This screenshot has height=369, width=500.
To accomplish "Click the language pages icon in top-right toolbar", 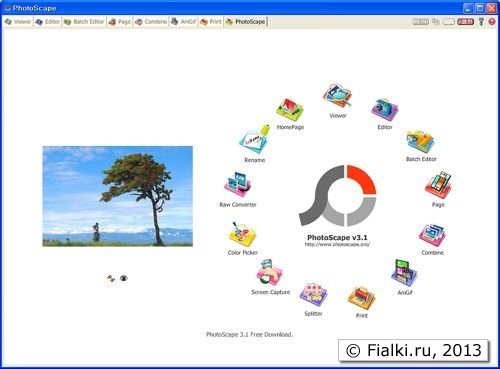I will pyautogui.click(x=436, y=22).
